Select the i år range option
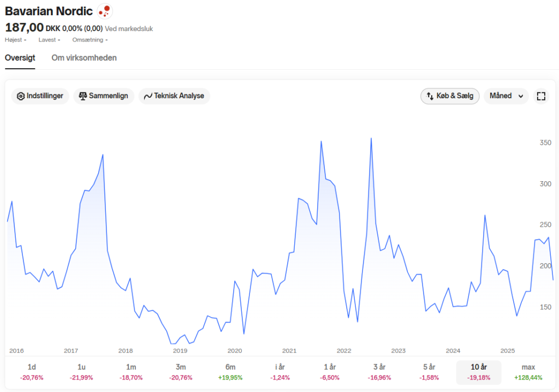The height and width of the screenshot is (392, 559). click(280, 372)
